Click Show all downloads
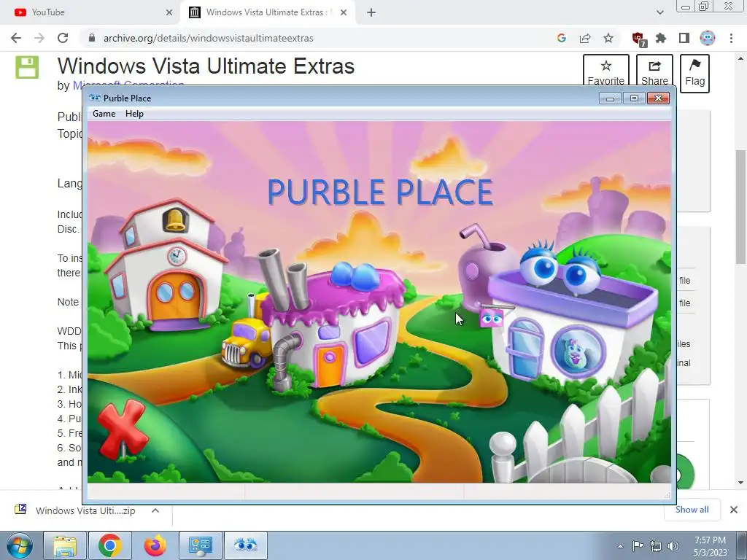The height and width of the screenshot is (560, 747). (x=692, y=510)
